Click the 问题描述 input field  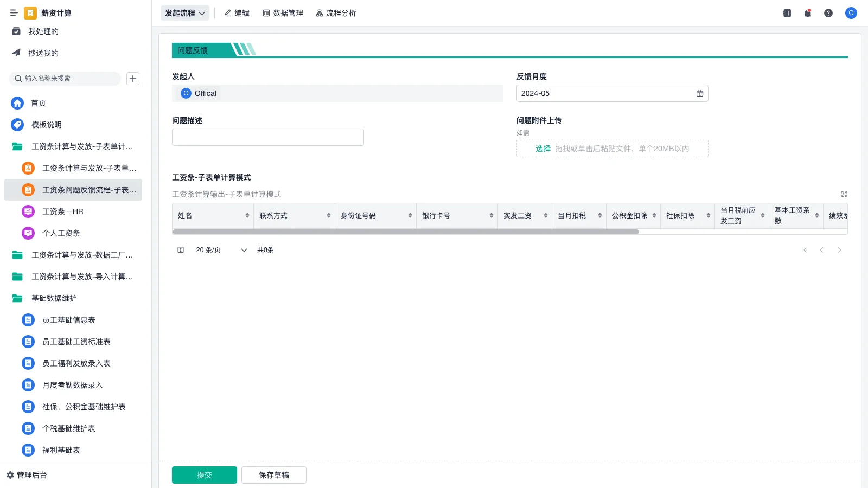[268, 137]
